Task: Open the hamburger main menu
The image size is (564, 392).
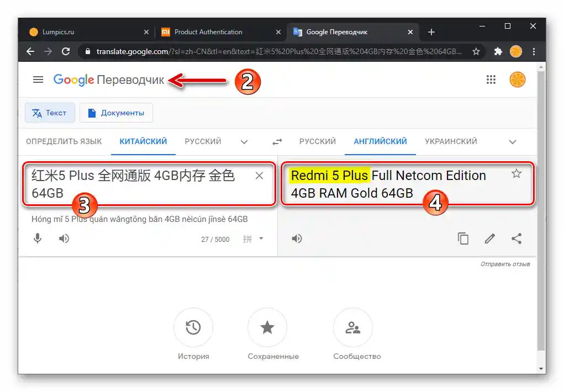Action: tap(38, 80)
